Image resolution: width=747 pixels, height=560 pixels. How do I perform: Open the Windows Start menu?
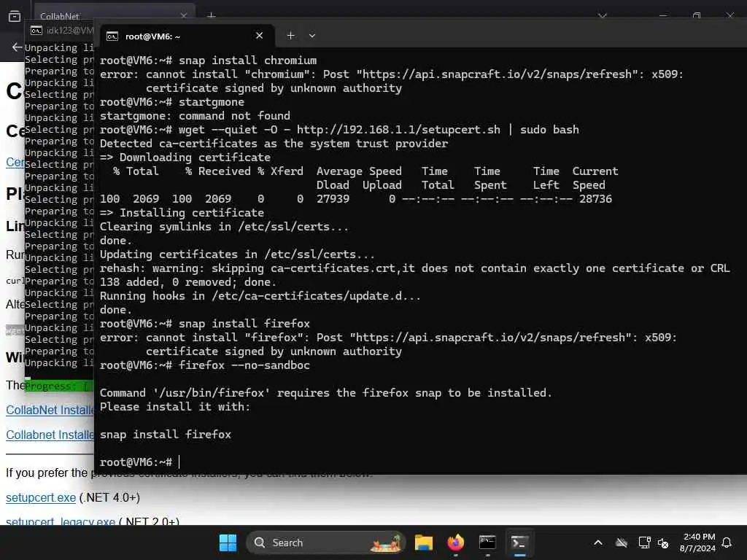(228, 542)
